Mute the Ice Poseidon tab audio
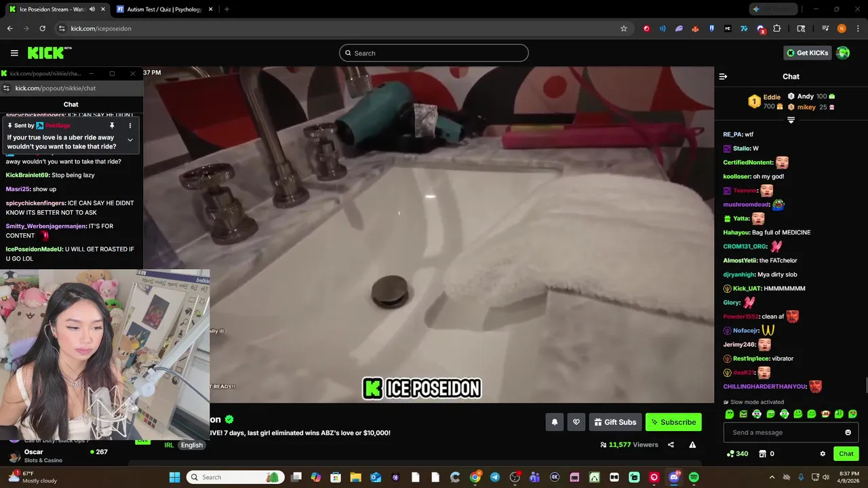 pyautogui.click(x=92, y=9)
